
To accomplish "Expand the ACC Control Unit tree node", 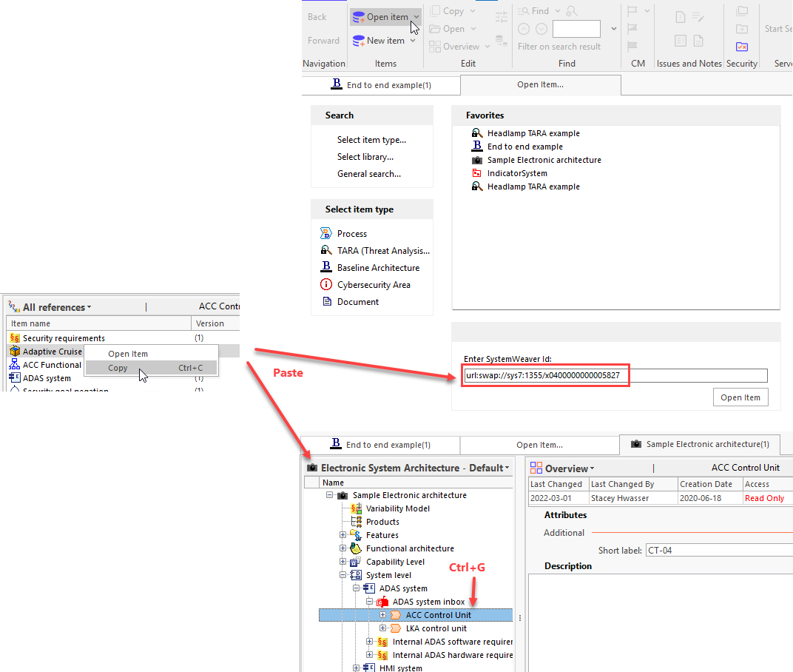I will coord(383,615).
